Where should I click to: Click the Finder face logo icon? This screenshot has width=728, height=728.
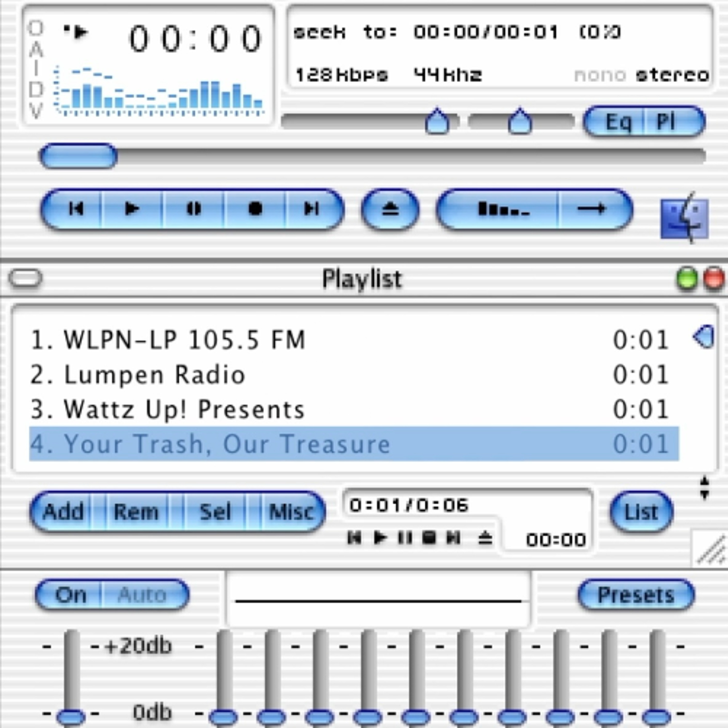click(x=685, y=218)
